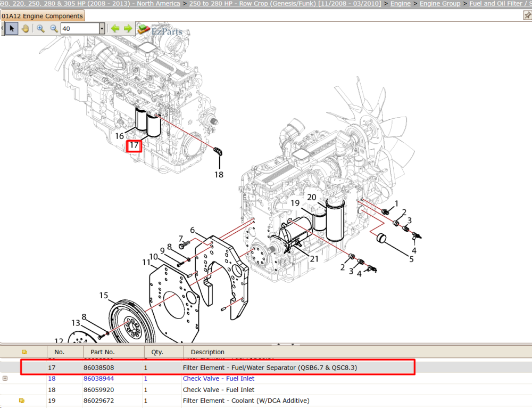
Task: Click callout 21 on the diagram
Action: click(x=314, y=259)
